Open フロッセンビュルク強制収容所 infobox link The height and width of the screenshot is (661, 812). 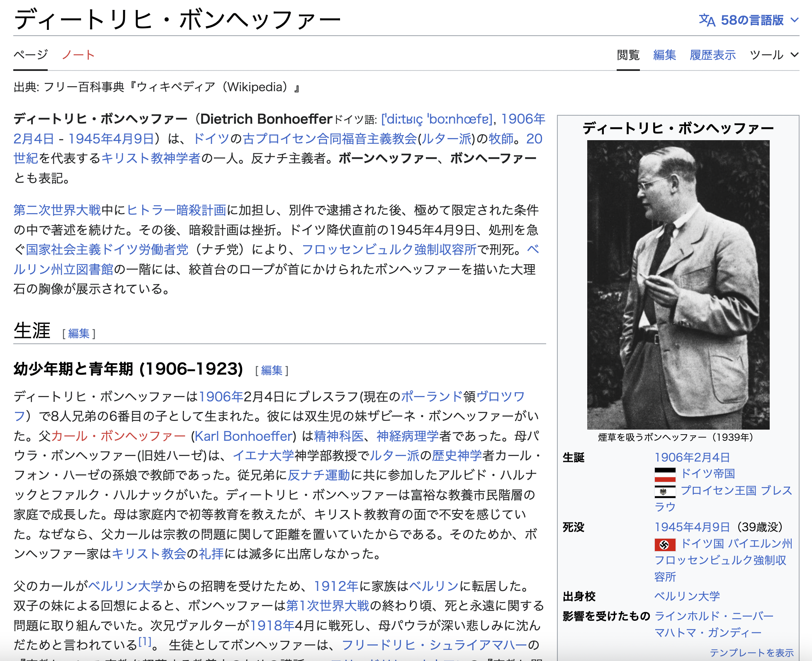[x=720, y=560]
